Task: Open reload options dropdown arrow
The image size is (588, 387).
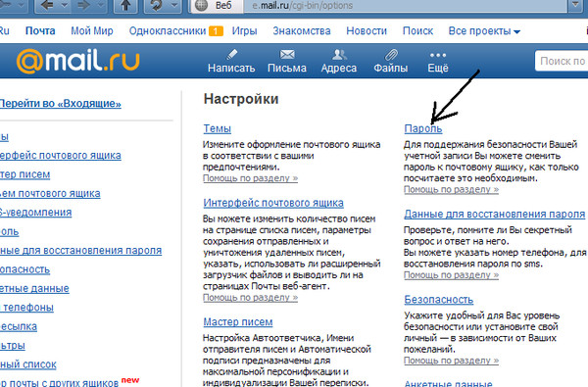Action: click(174, 6)
